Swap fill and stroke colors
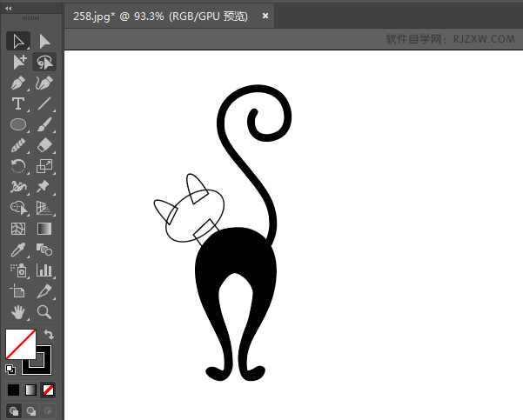The width and height of the screenshot is (523, 420). point(49,334)
